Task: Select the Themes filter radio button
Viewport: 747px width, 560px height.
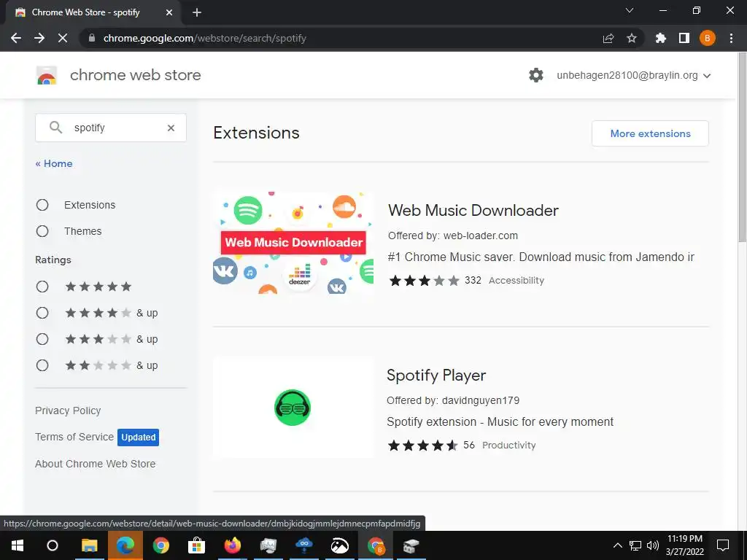Action: tap(42, 231)
